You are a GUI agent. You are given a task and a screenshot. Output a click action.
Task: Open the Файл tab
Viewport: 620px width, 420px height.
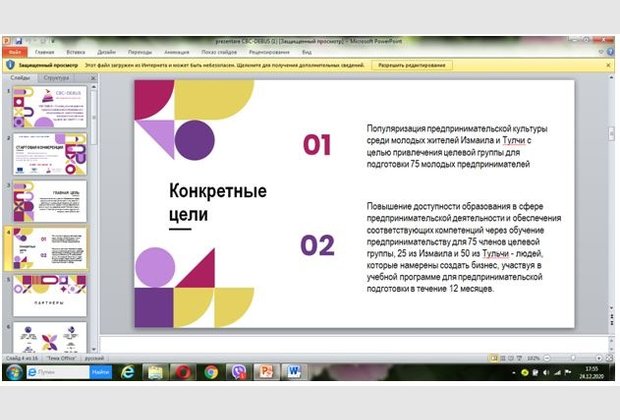pos(15,52)
